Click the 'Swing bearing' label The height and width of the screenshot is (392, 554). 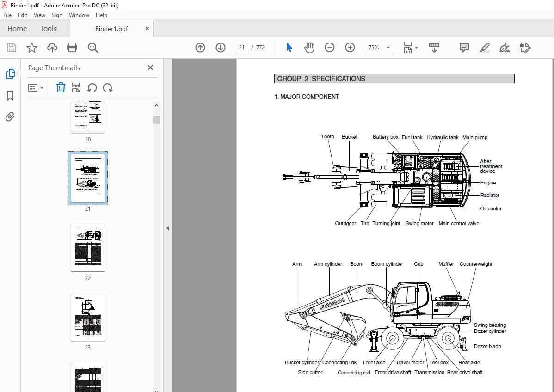point(490,325)
